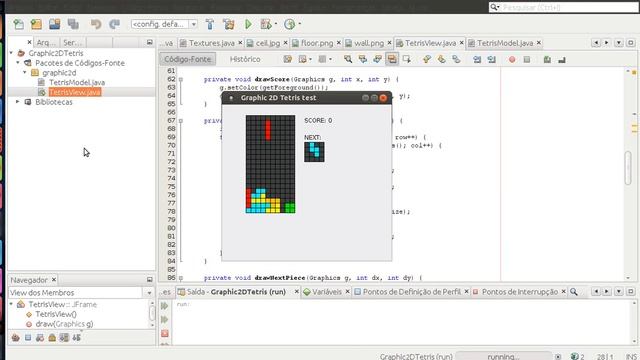The image size is (640, 360).
Task: Click the Save All toolbar icon
Action: coord(73,24)
